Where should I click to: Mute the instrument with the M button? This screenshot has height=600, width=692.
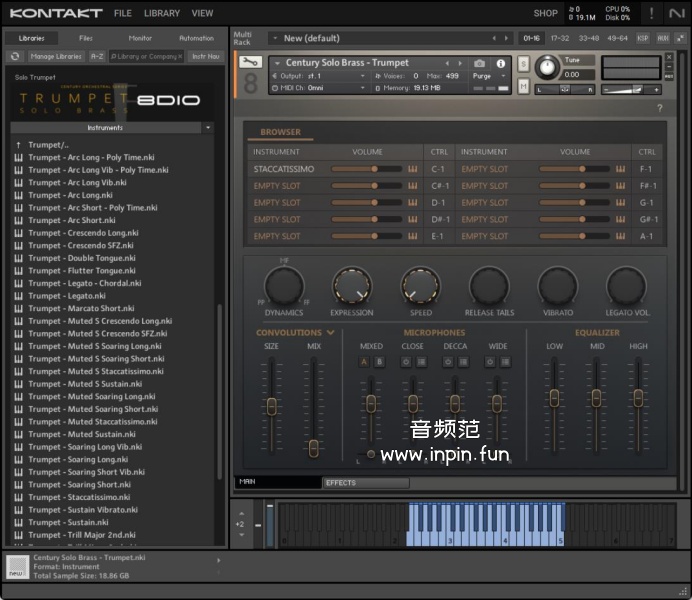point(524,87)
